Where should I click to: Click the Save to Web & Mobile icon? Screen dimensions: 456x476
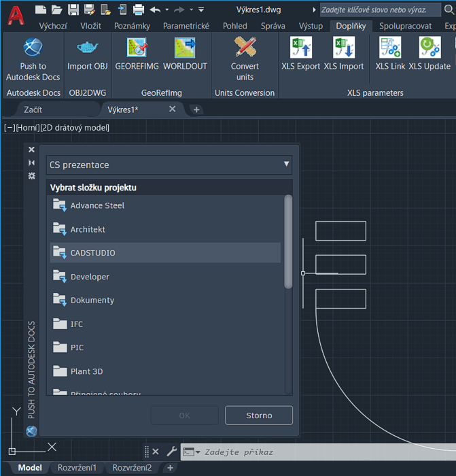(x=122, y=10)
